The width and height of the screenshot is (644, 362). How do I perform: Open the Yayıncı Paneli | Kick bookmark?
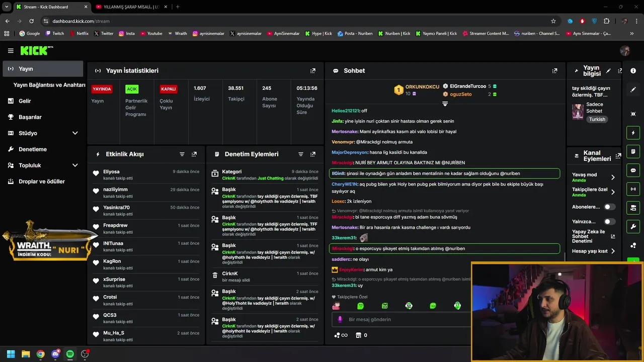pyautogui.click(x=435, y=34)
